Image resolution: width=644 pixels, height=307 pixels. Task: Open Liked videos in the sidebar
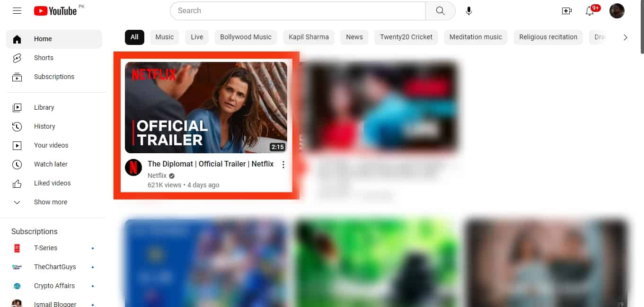[54, 184]
